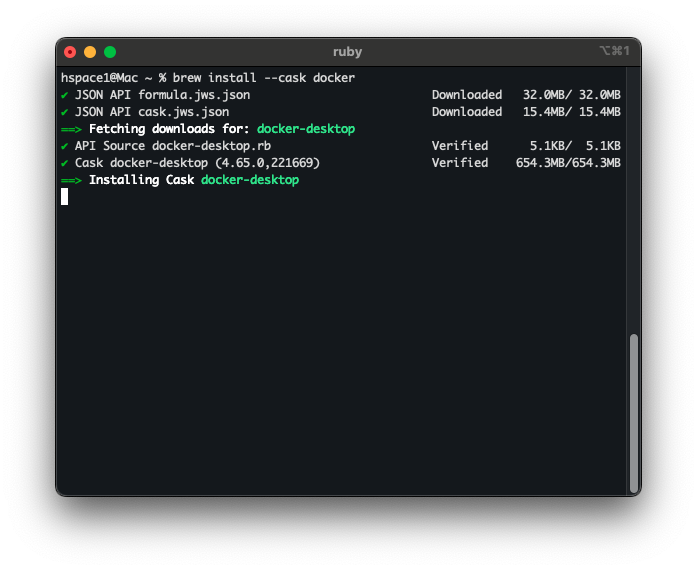The height and width of the screenshot is (570, 697).
Task: Click the green arrow before Fetching downloads
Action: click(71, 129)
